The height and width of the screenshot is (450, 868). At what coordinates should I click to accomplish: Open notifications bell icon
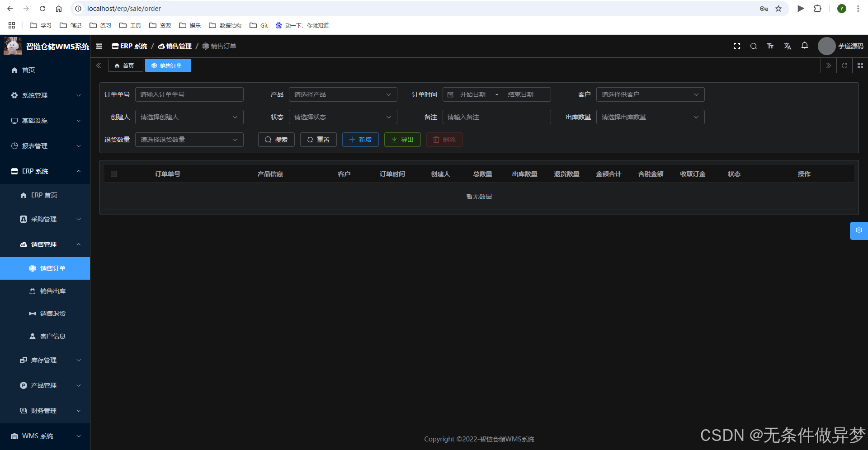(805, 45)
